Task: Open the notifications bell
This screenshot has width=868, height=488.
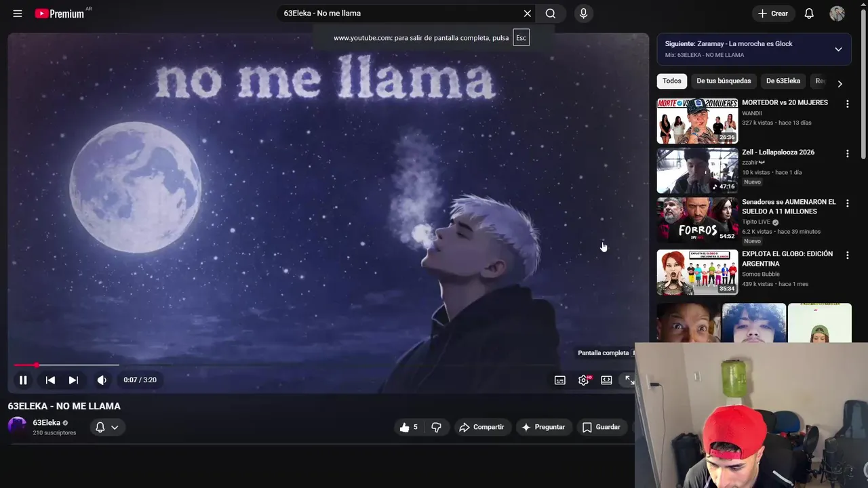Action: click(x=809, y=14)
